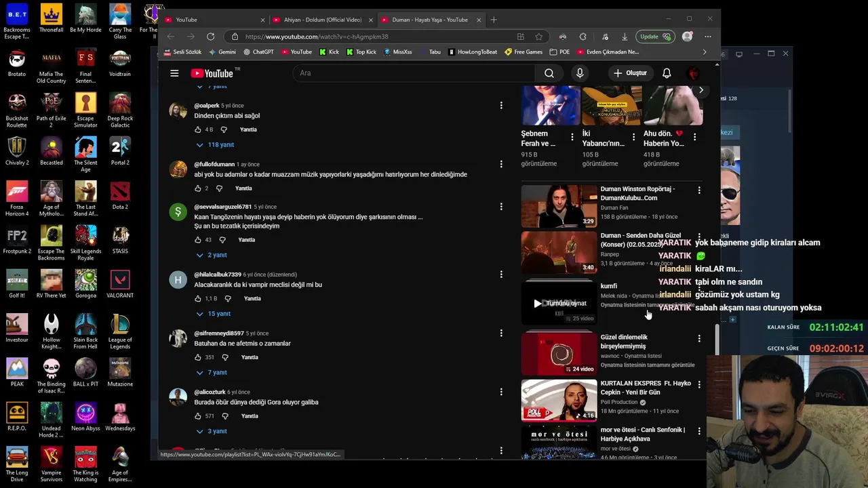
Task: Switch to Ahiyan - Doldum tab
Action: point(322,20)
